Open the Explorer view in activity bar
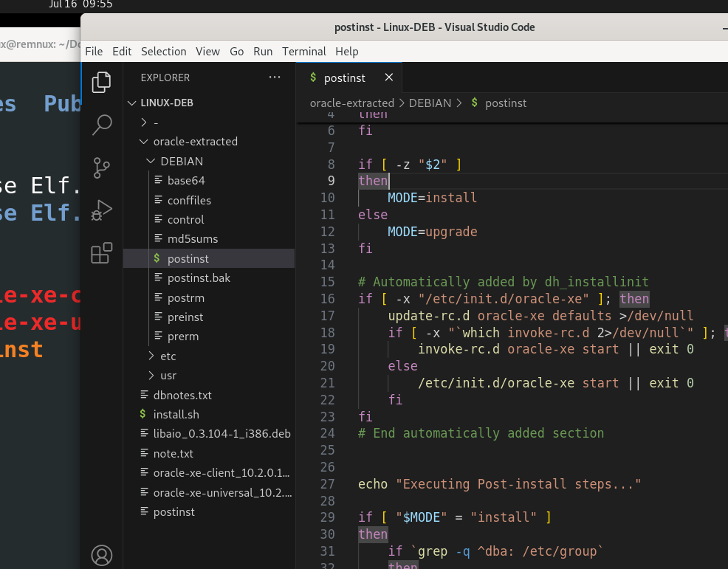728x569 pixels. coord(101,82)
